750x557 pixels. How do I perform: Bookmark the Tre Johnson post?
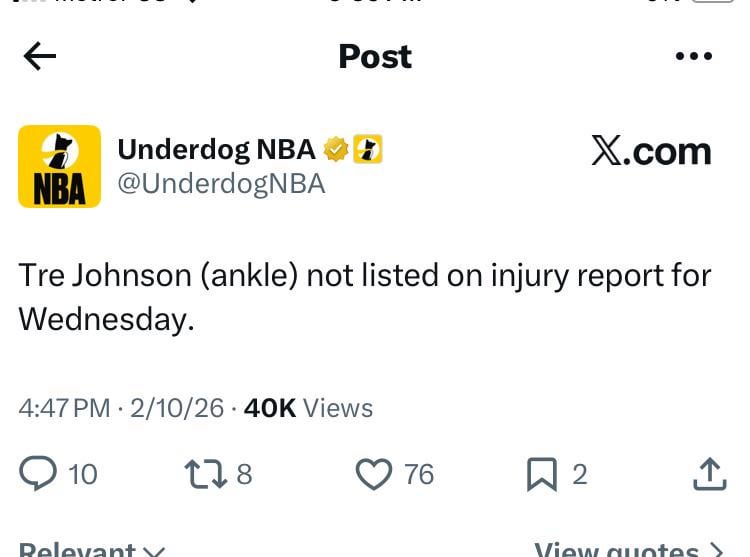pyautogui.click(x=541, y=473)
